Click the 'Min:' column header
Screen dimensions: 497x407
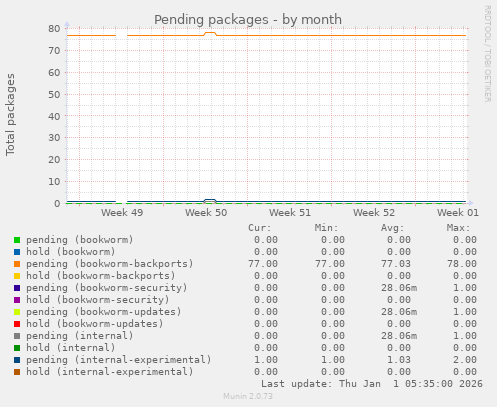pos(326,228)
